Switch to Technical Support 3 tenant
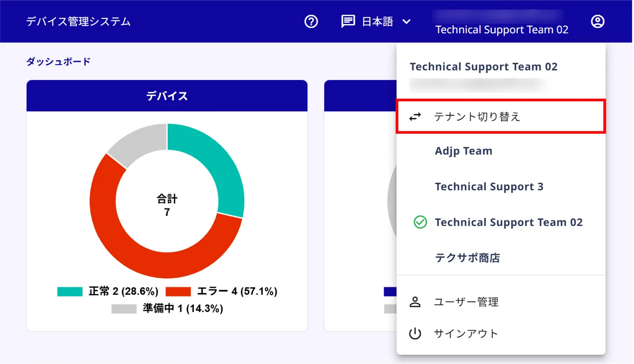Image resolution: width=634 pixels, height=364 pixels. [489, 187]
